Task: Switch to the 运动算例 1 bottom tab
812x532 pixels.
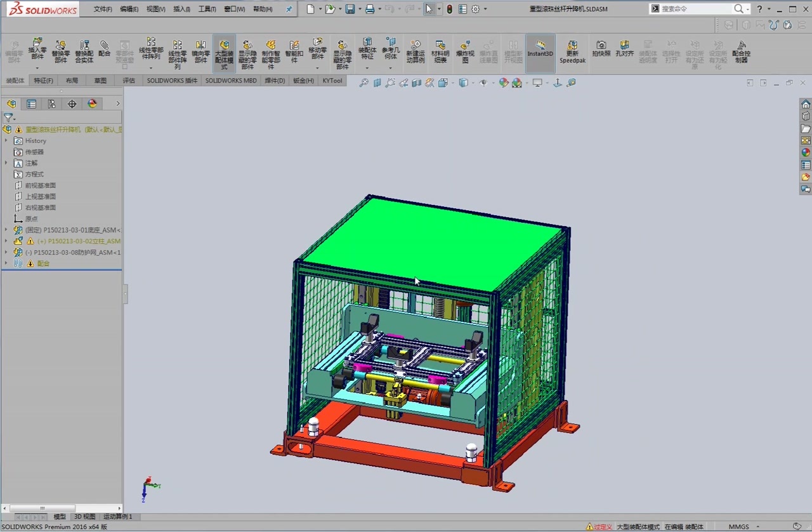Action: [118, 517]
